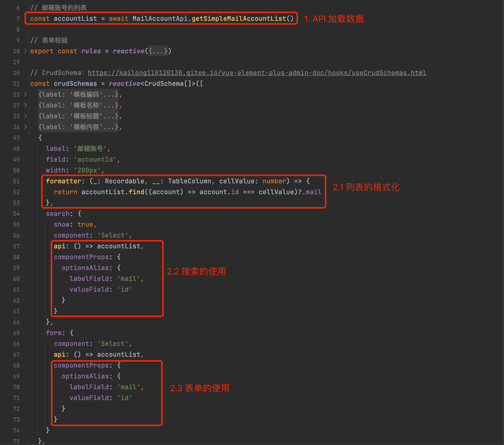Open the useCrudSchemas.html documentation link
The image size is (504, 445).
click(x=257, y=73)
